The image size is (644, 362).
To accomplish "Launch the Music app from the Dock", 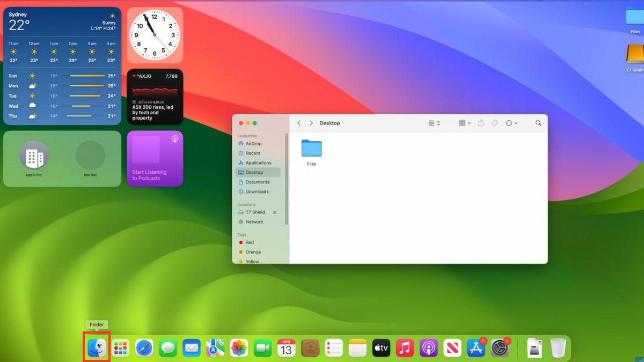I will click(x=405, y=347).
